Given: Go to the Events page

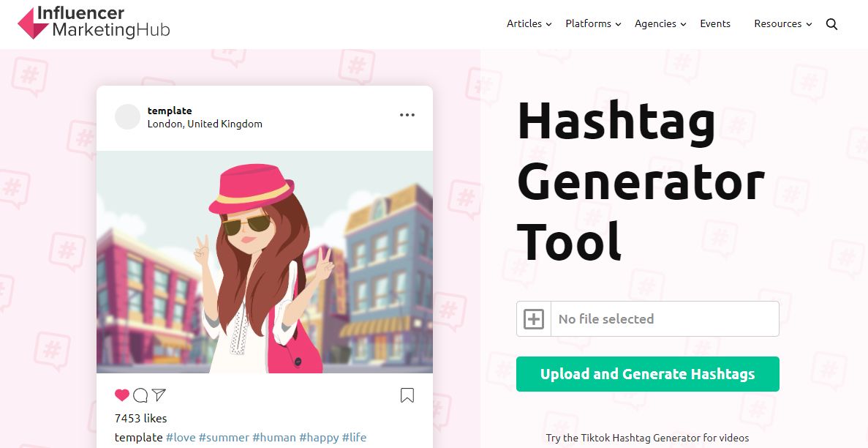Looking at the screenshot, I should 714,23.
